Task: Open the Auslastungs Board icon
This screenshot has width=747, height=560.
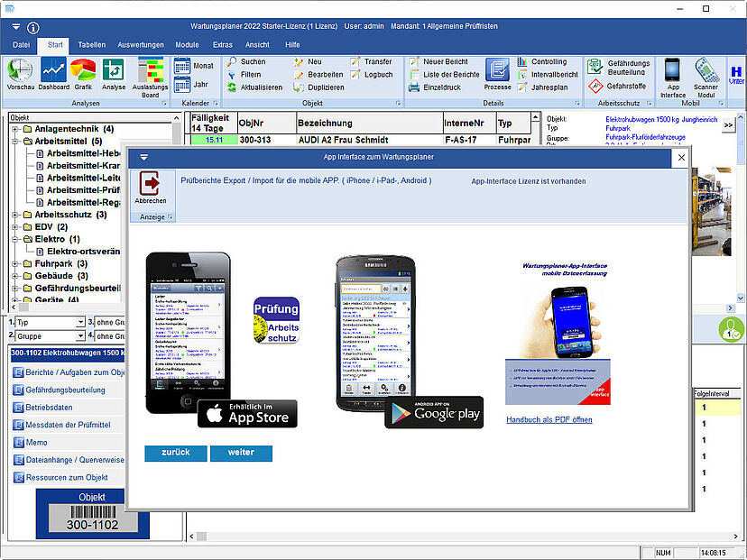Action: click(151, 70)
